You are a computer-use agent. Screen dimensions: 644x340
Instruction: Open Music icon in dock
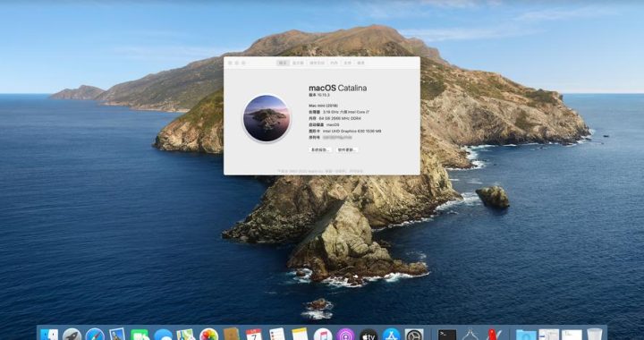click(323, 335)
